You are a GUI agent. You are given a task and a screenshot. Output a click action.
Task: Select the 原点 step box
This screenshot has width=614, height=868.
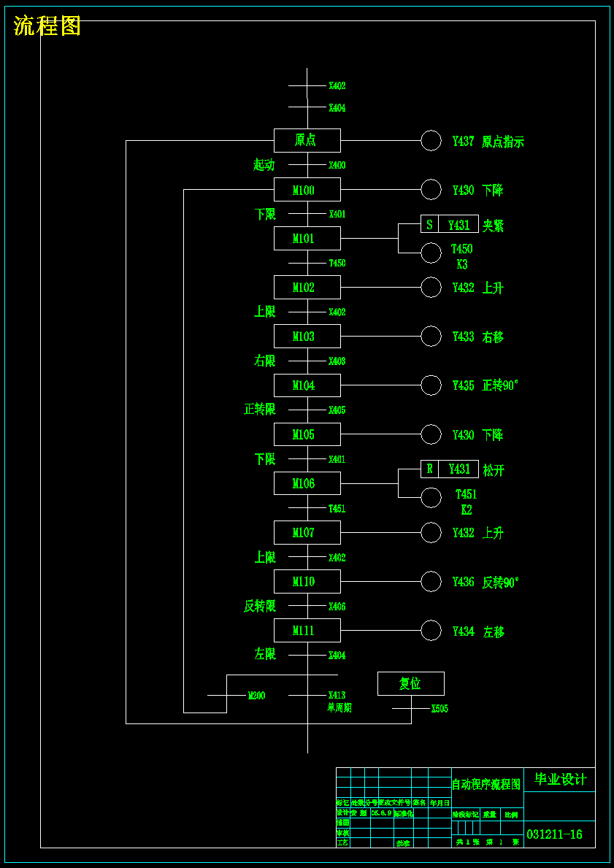[307, 141]
